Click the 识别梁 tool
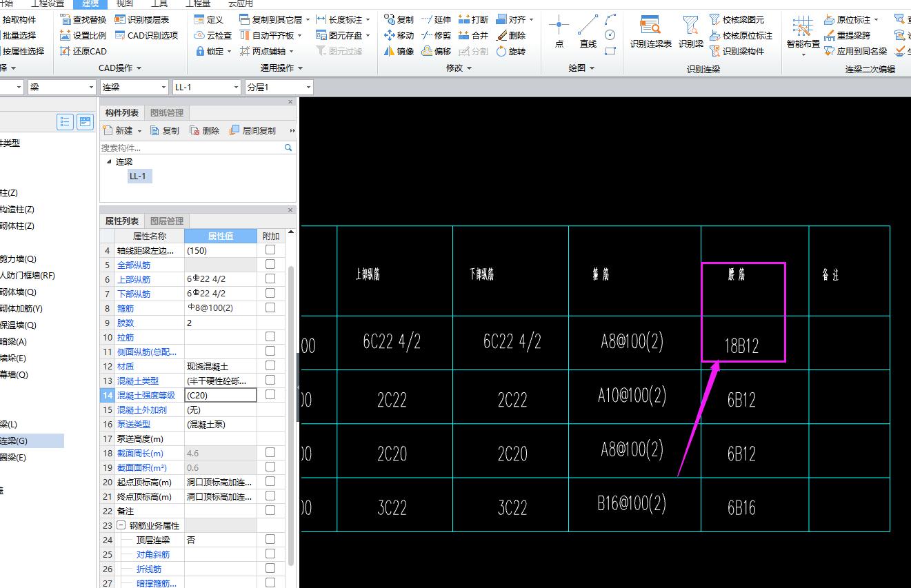 690,32
